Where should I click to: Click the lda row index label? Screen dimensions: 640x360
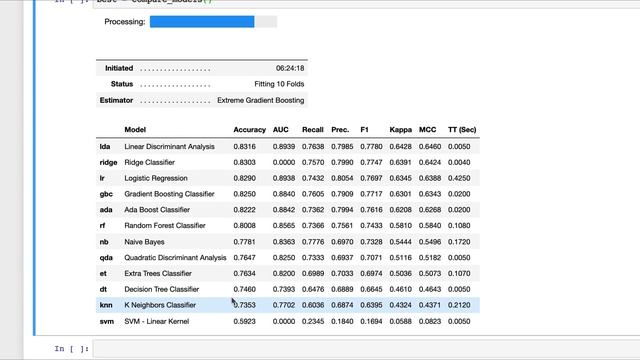click(105, 147)
